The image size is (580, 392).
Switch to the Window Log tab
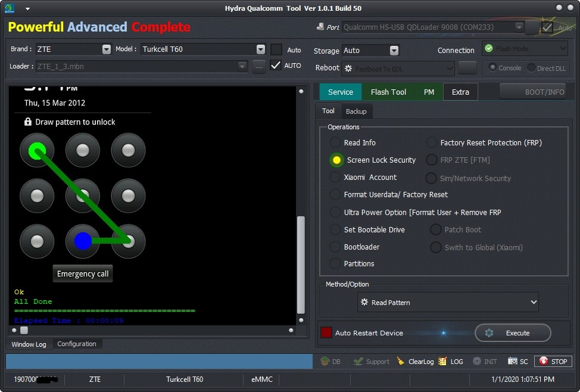pyautogui.click(x=29, y=344)
